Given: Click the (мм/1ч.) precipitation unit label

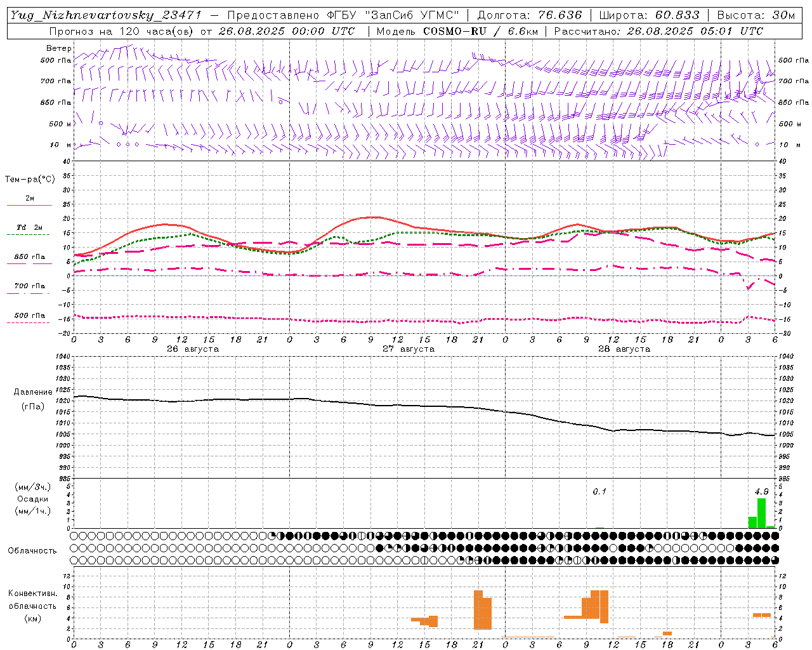Looking at the screenshot, I should click(33, 511).
